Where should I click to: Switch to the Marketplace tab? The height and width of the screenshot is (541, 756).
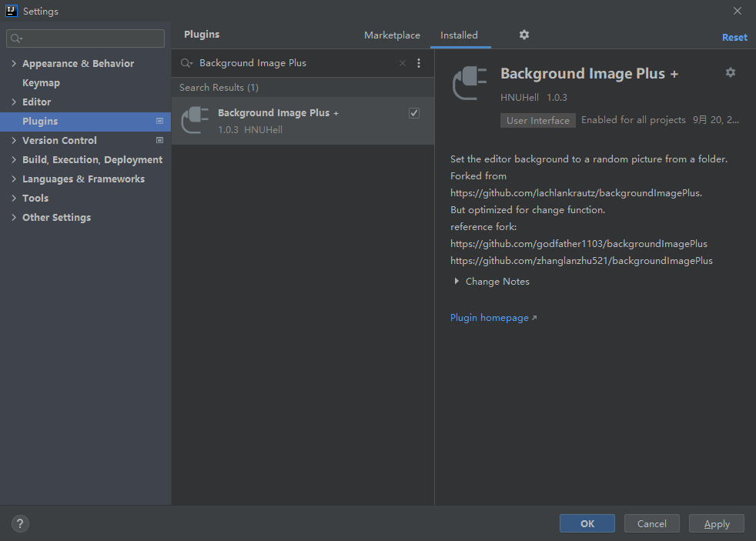[x=392, y=35]
